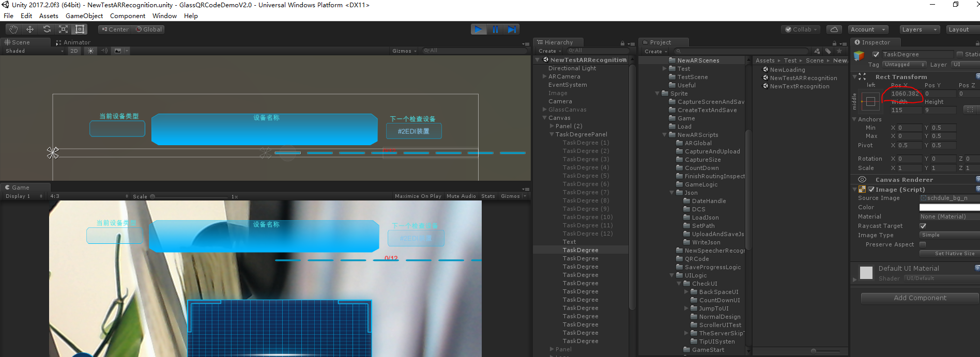Enable the Preserve Aspect checkbox
This screenshot has width=980, height=357.
(x=923, y=244)
